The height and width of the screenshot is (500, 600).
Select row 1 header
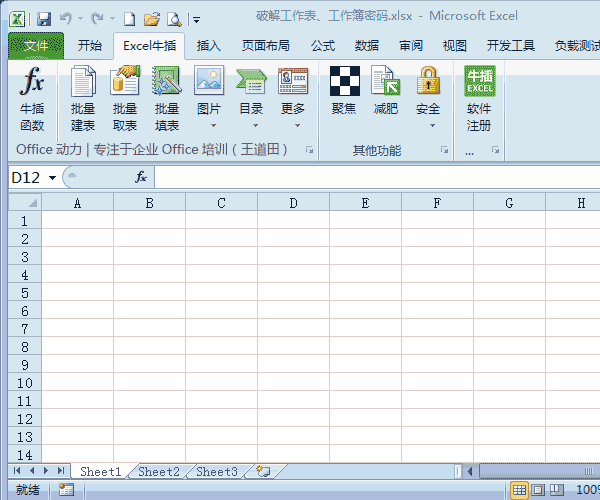click(x=25, y=221)
